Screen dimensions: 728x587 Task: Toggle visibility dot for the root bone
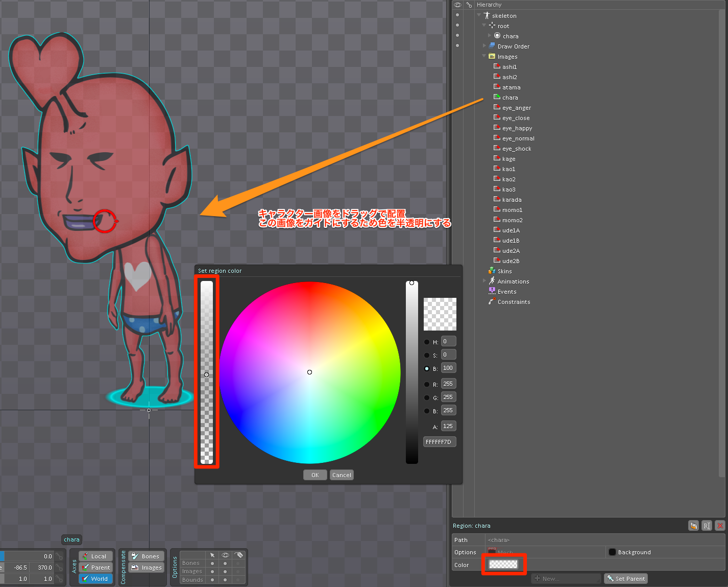(x=457, y=25)
